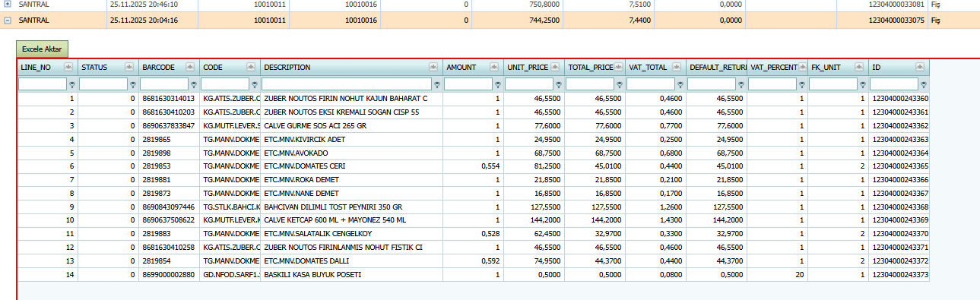Pin the LINE_NO column using its header icon
Image resolution: width=980 pixels, height=300 pixels.
point(68,68)
